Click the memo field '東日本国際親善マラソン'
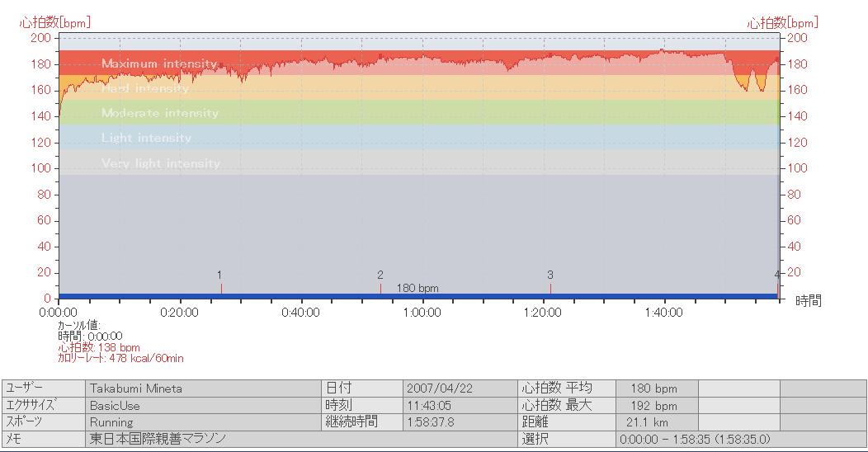The image size is (868, 452). click(301, 439)
